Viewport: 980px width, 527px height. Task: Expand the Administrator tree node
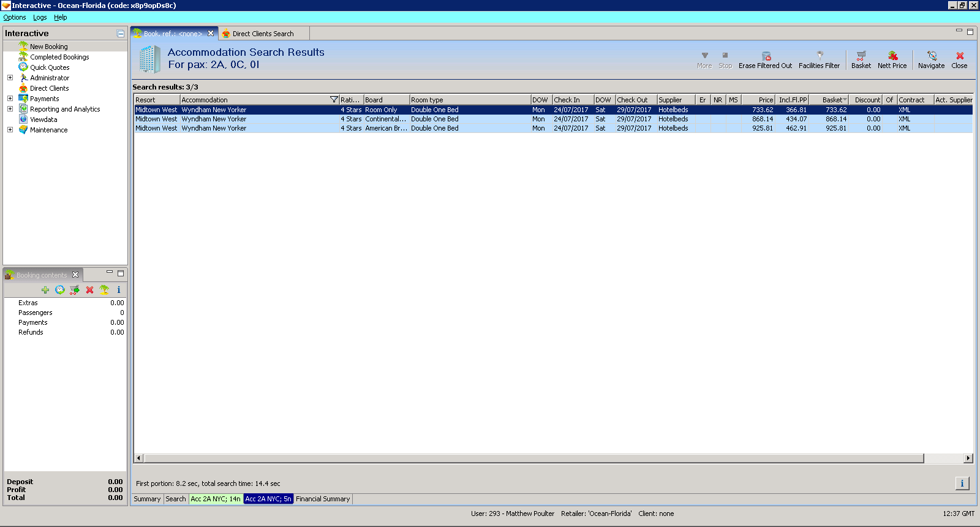pyautogui.click(x=10, y=78)
